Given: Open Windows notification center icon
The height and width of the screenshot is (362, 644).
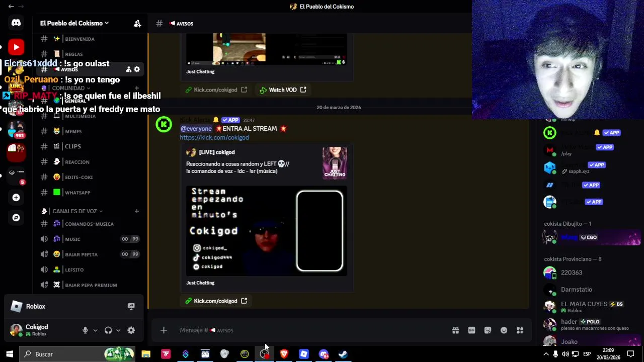Looking at the screenshot, I should [630, 354].
